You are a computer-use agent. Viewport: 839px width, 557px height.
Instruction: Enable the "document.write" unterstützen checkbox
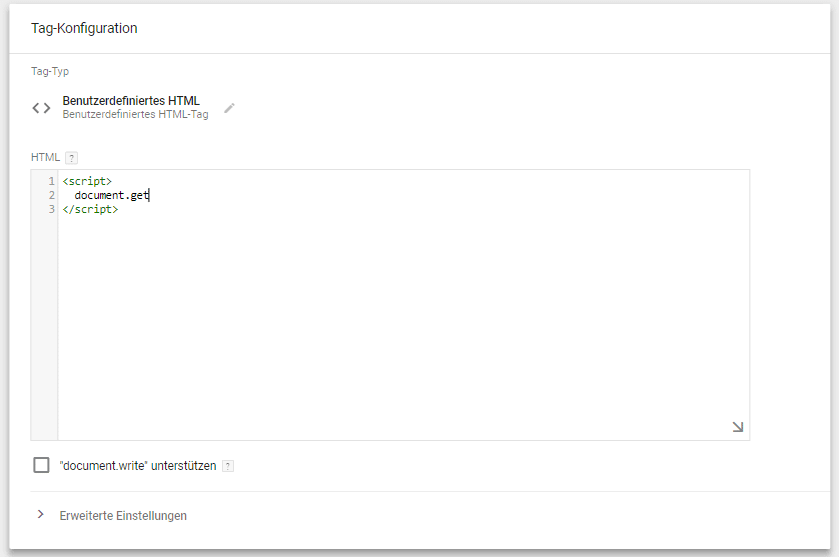[x=41, y=465]
